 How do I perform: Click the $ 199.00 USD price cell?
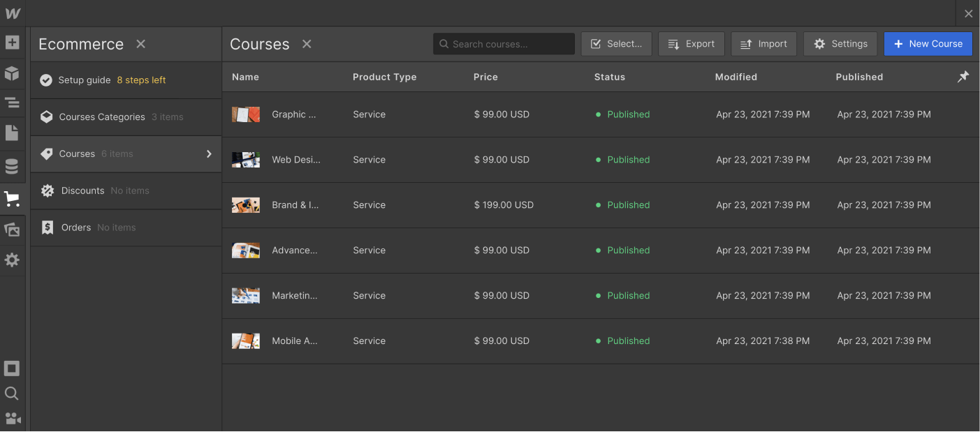[x=504, y=205]
